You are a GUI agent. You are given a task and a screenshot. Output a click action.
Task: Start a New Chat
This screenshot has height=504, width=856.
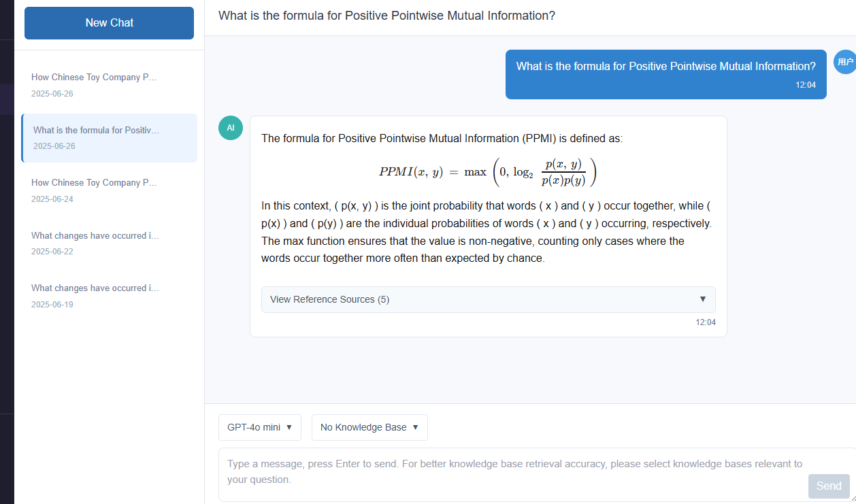109,22
